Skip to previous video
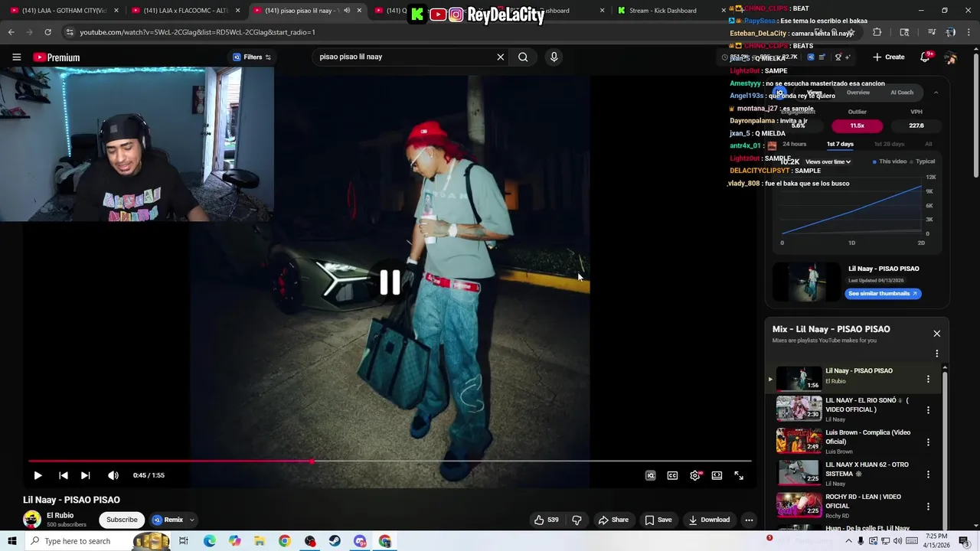The height and width of the screenshot is (551, 980). click(64, 475)
